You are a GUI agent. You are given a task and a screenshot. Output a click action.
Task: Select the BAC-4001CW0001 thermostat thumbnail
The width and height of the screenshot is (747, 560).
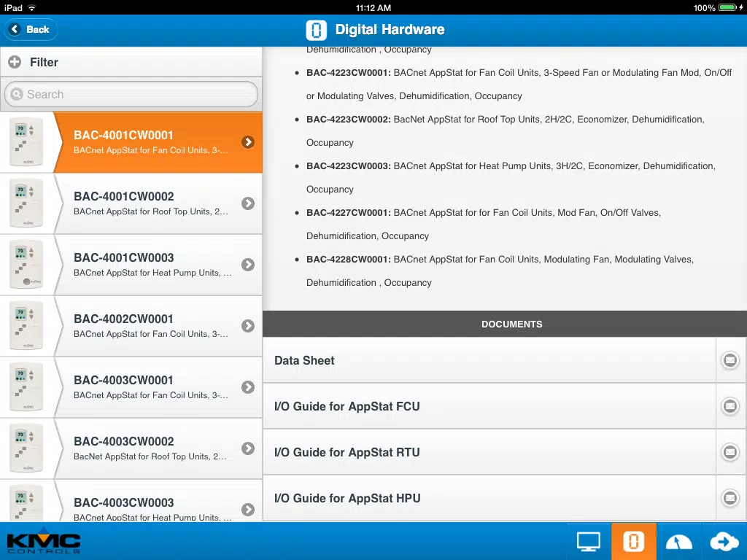pos(26,142)
